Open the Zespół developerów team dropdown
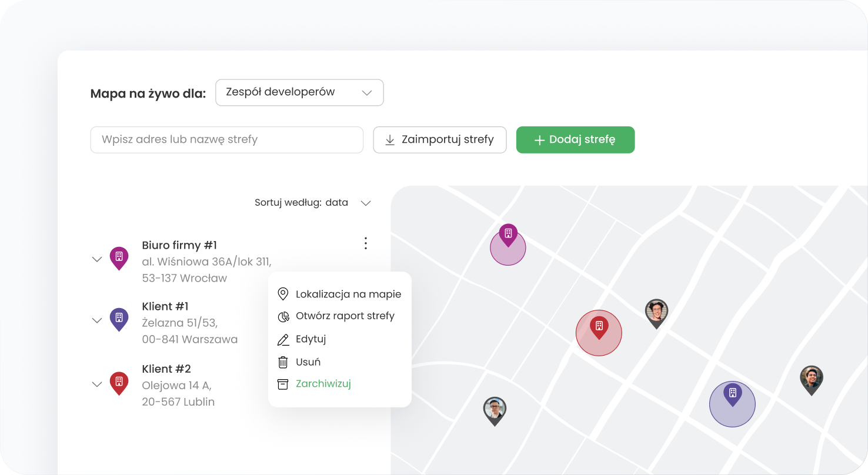Viewport: 868px width, 475px height. click(x=299, y=93)
